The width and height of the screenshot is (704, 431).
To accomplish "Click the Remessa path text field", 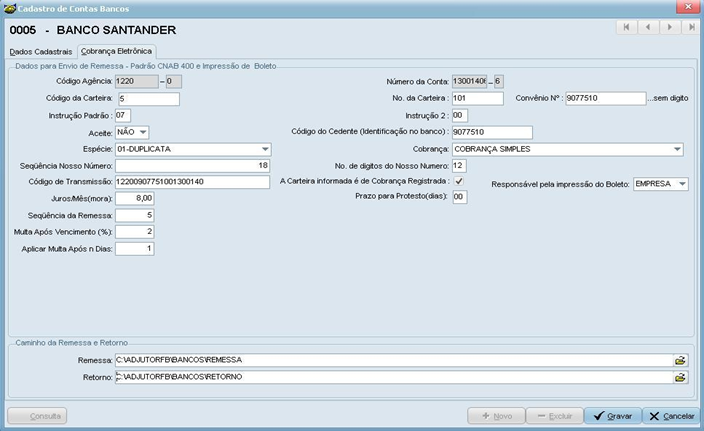I will (x=394, y=360).
